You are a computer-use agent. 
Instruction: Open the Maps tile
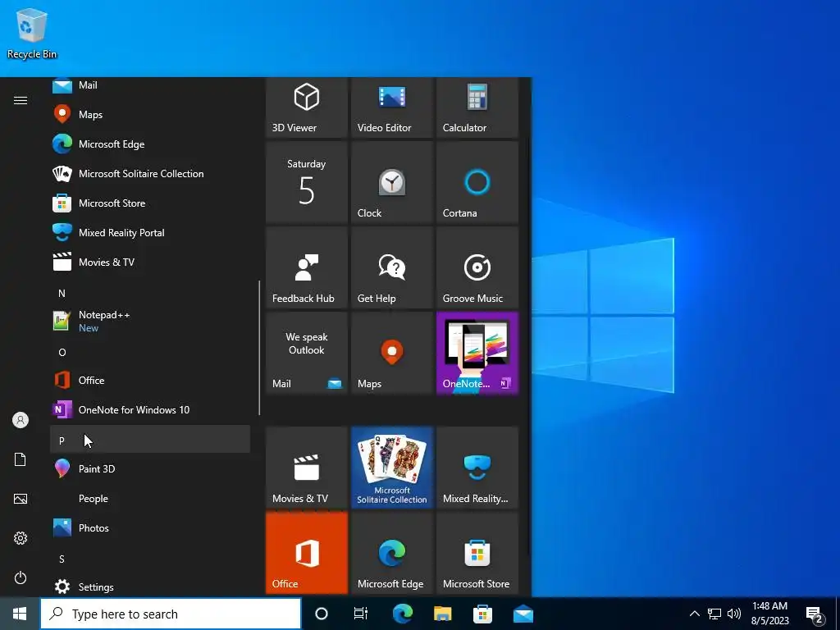(x=391, y=353)
